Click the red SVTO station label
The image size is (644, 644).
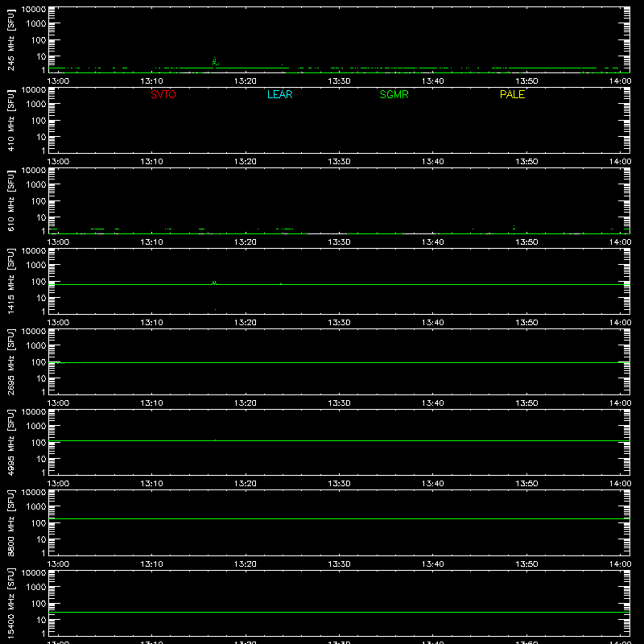point(163,94)
